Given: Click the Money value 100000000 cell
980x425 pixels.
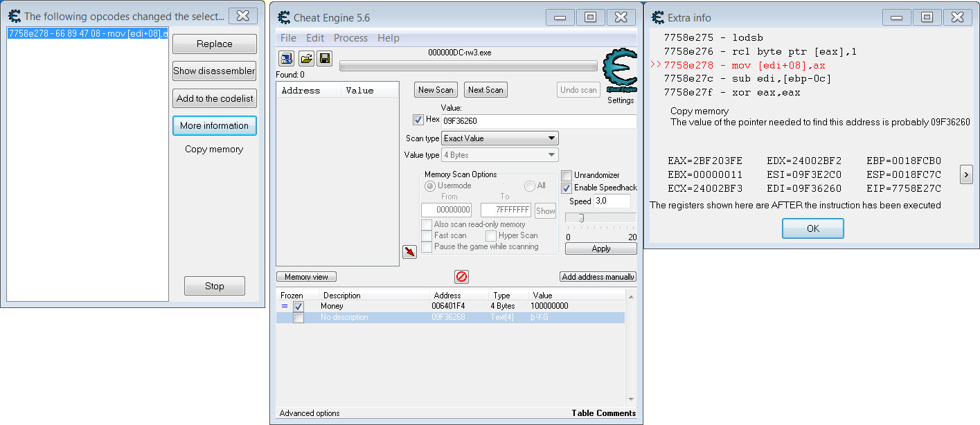Looking at the screenshot, I should point(550,306).
